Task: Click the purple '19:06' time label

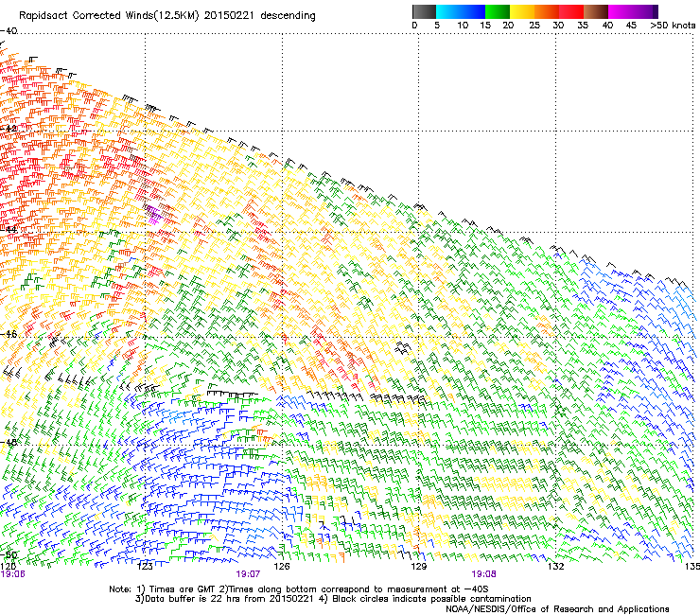Action: [13, 574]
